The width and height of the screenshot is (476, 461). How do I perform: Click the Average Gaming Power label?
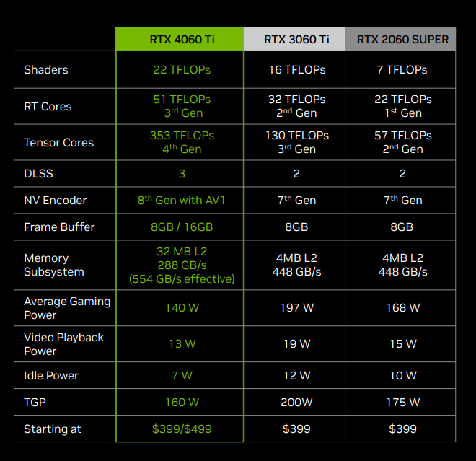click(67, 308)
